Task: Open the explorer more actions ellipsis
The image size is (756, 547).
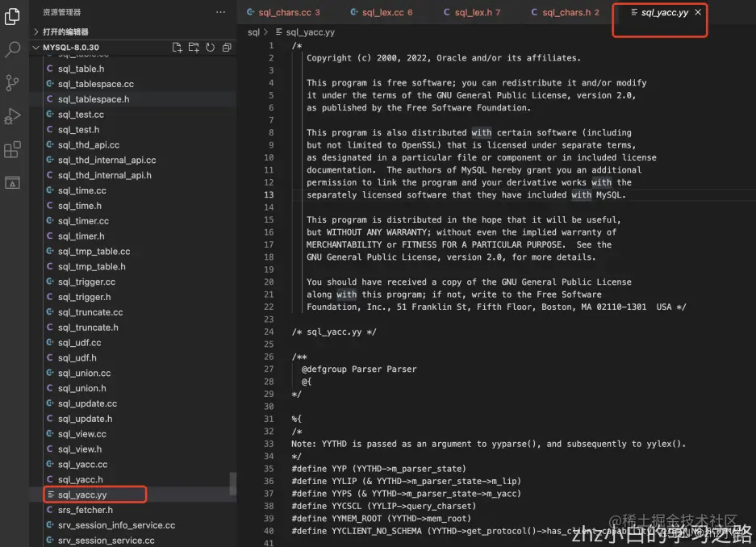Action: coord(220,12)
